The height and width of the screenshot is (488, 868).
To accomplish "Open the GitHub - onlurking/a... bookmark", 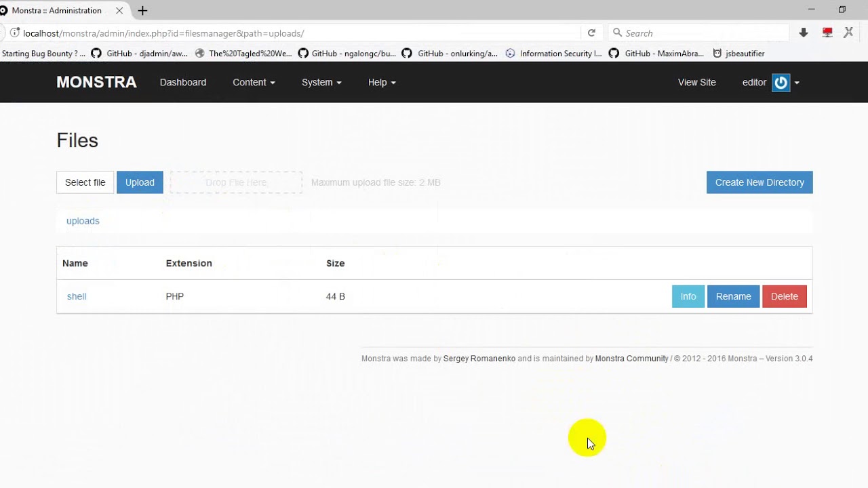I will [450, 54].
